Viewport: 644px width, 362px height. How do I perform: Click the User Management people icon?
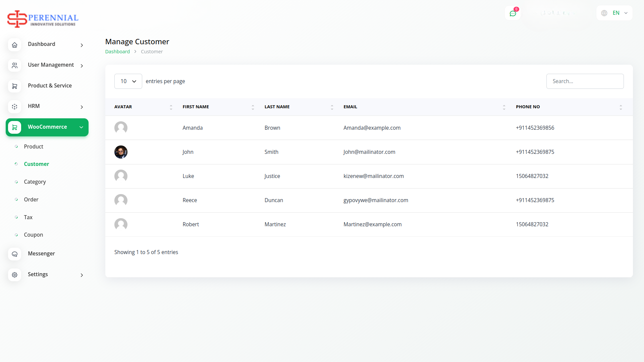pyautogui.click(x=14, y=65)
